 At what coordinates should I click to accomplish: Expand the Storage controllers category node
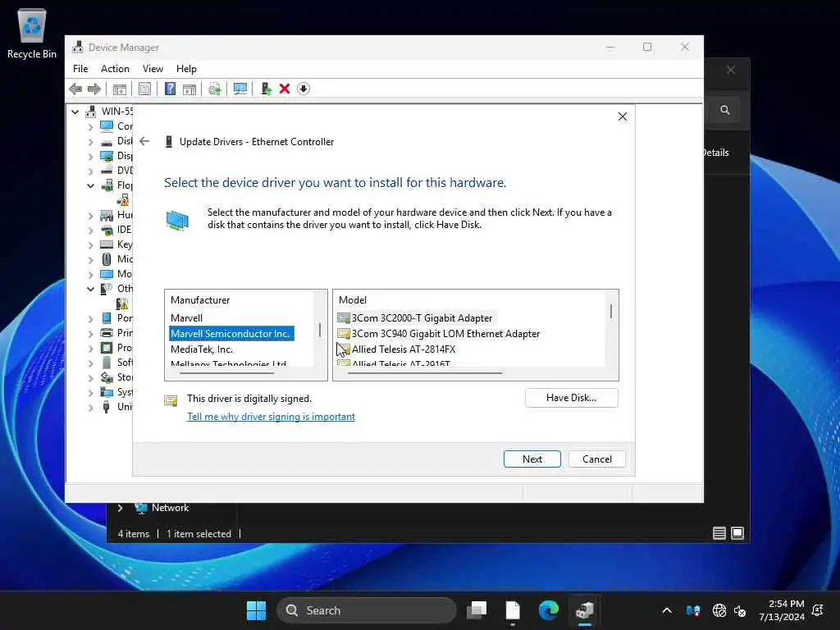[x=90, y=377]
